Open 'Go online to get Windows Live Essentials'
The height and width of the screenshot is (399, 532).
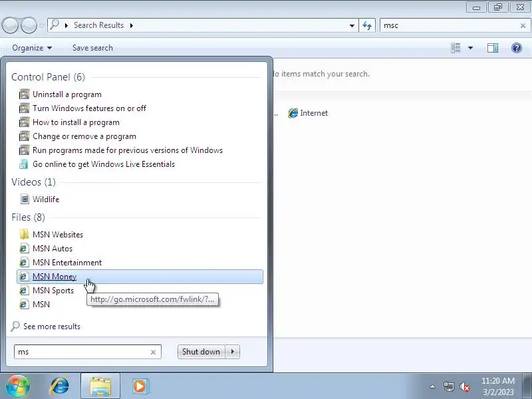(x=104, y=164)
